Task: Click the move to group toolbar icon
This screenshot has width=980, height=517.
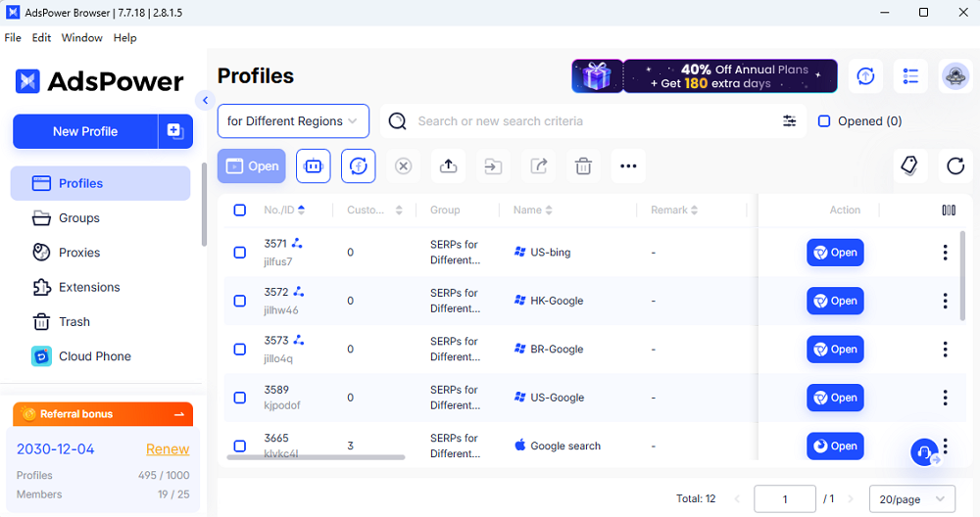Action: 493,166
